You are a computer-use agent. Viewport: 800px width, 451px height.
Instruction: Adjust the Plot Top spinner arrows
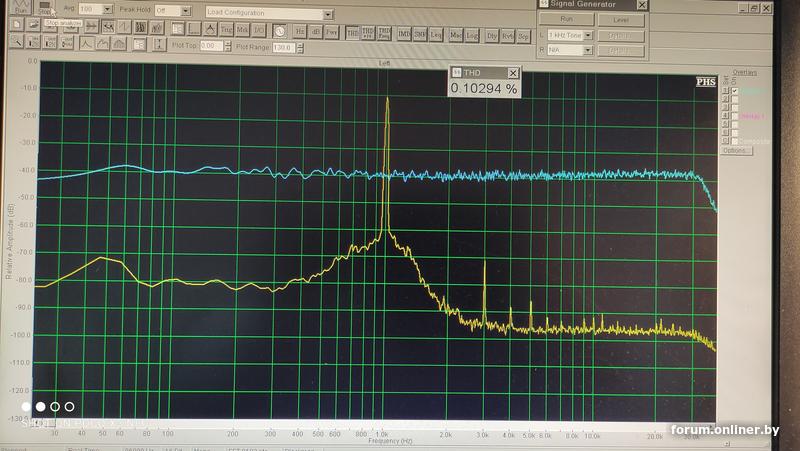pos(228,46)
